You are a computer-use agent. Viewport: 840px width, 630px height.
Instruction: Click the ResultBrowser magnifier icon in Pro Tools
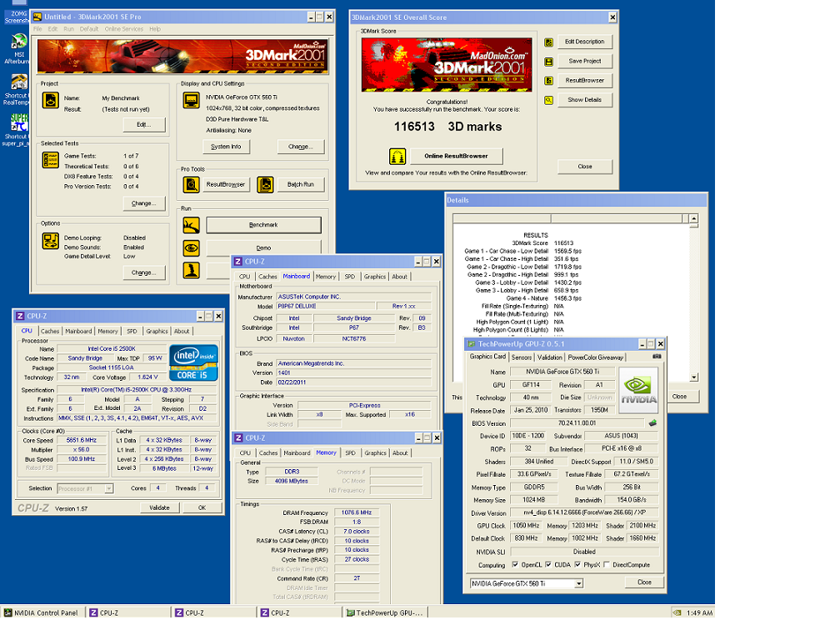(192, 184)
